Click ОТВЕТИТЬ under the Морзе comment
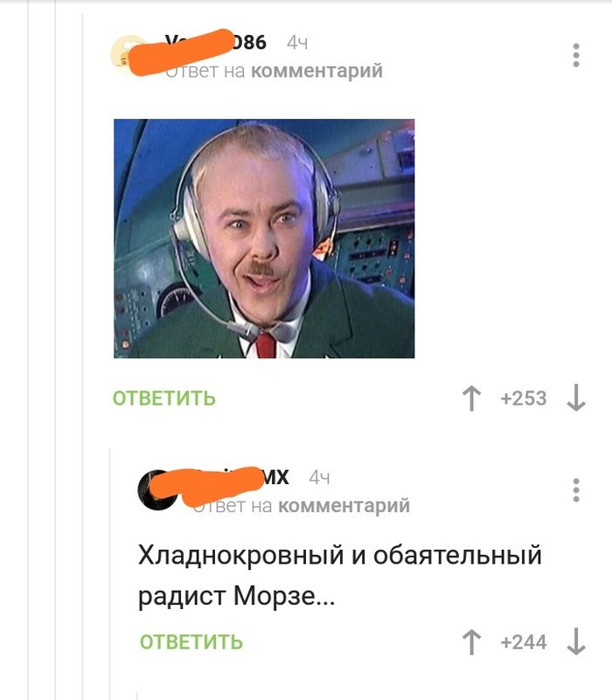This screenshot has width=612, height=700. [x=191, y=642]
